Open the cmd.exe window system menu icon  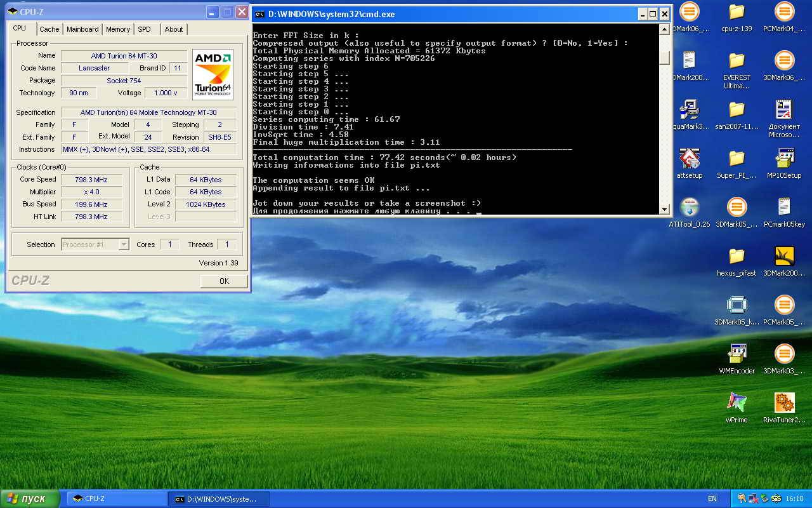[259, 14]
